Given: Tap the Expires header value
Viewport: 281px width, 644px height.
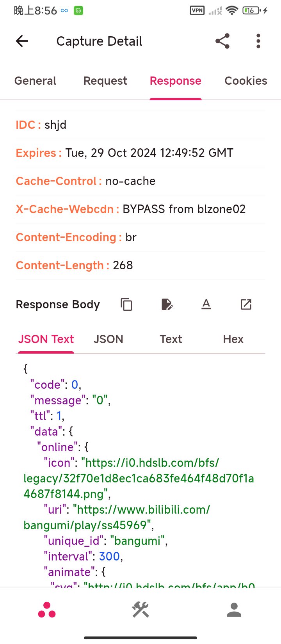Looking at the screenshot, I should (149, 153).
